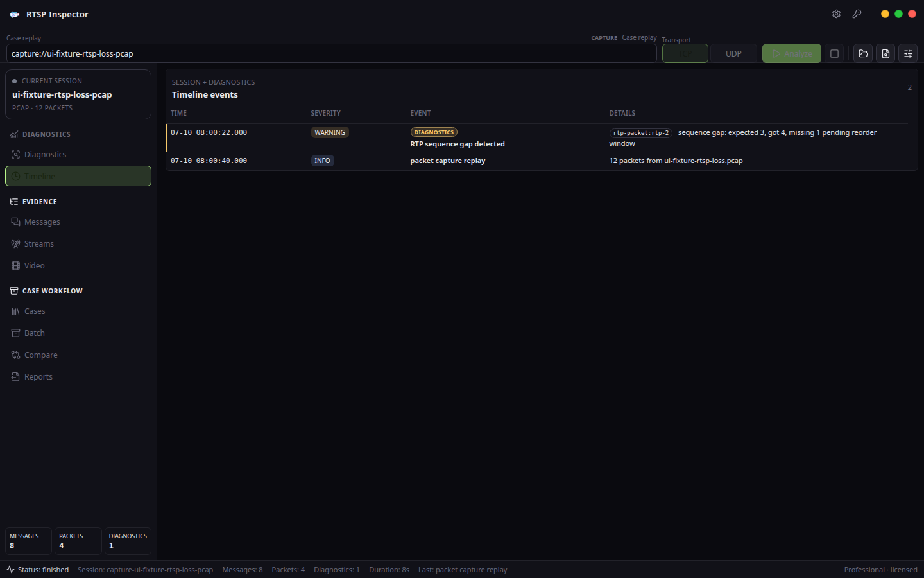Click the Timeline events heading

[x=205, y=94]
